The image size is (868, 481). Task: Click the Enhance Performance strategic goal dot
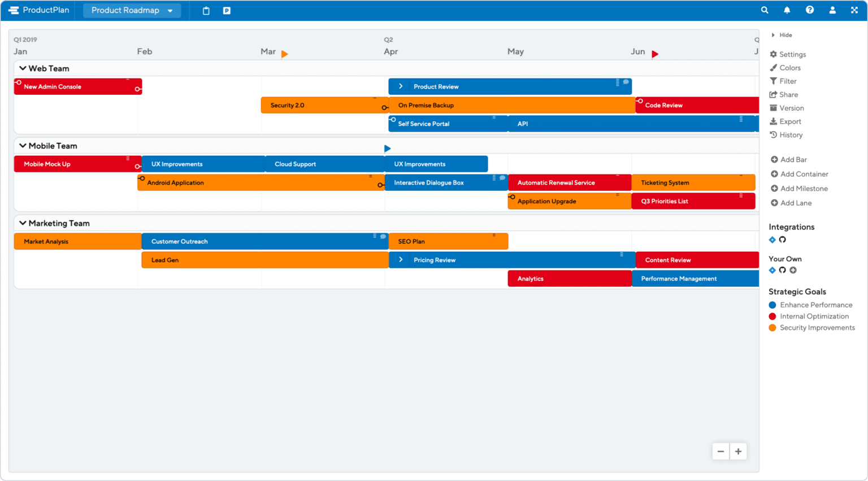(x=772, y=305)
